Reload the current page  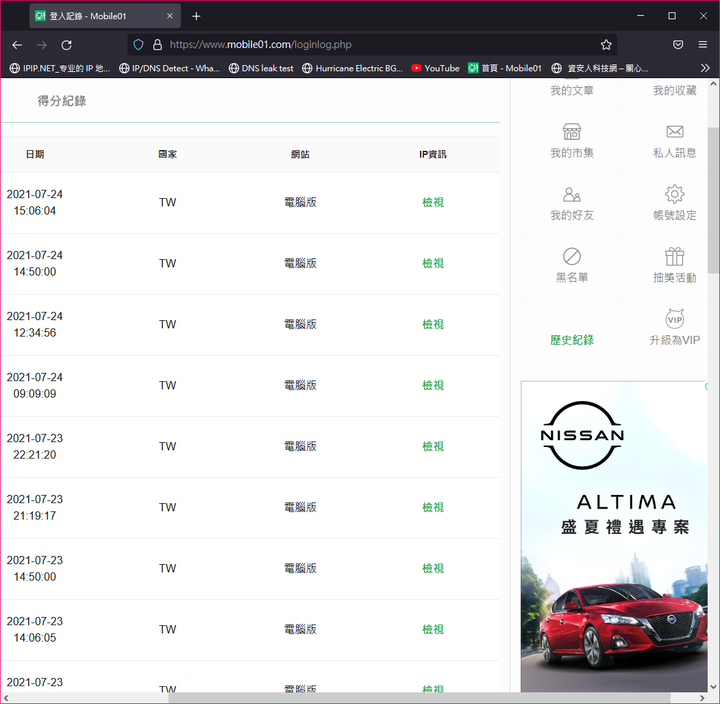click(67, 45)
